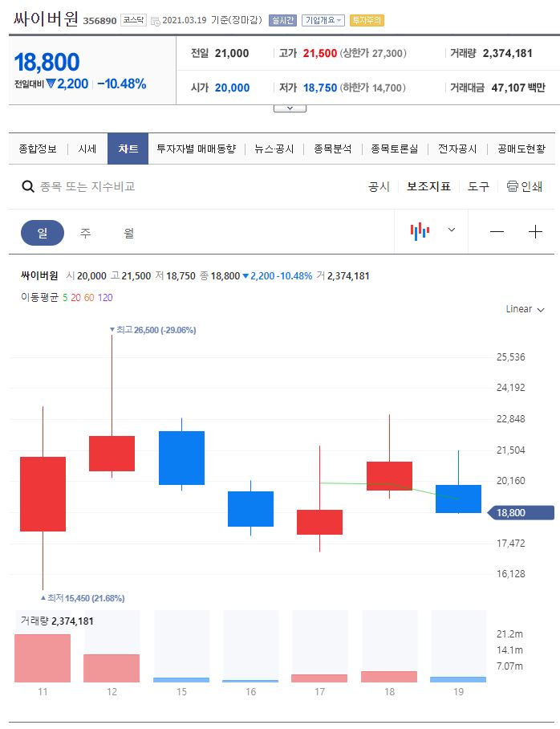The height and width of the screenshot is (729, 560).
Task: Open the 기업개요 dropdown
Action: pyautogui.click(x=323, y=20)
